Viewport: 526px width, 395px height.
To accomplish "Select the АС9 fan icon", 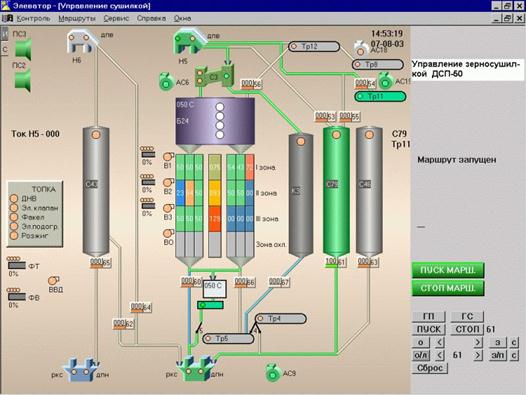I will 273,373.
